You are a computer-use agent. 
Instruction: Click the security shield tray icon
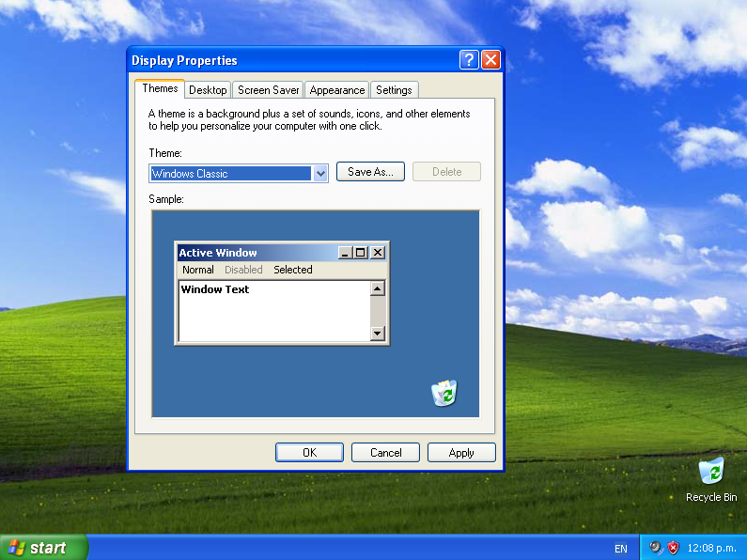tap(673, 548)
